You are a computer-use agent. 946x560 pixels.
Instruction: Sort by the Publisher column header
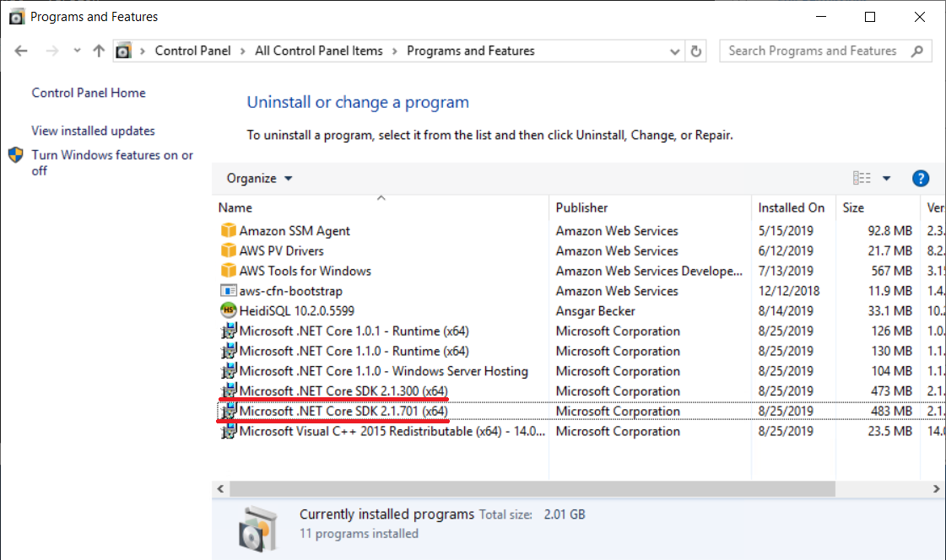pyautogui.click(x=651, y=207)
